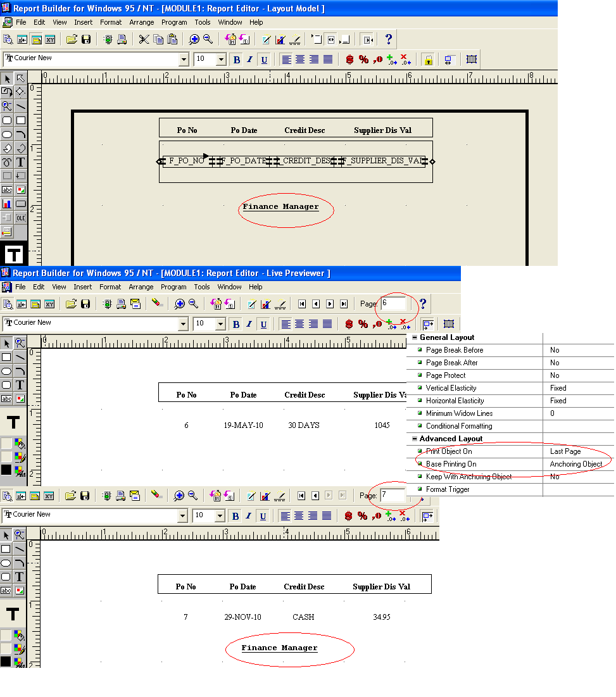Collapse the General Layout property group
Screen dimensions: 616x697
point(414,338)
